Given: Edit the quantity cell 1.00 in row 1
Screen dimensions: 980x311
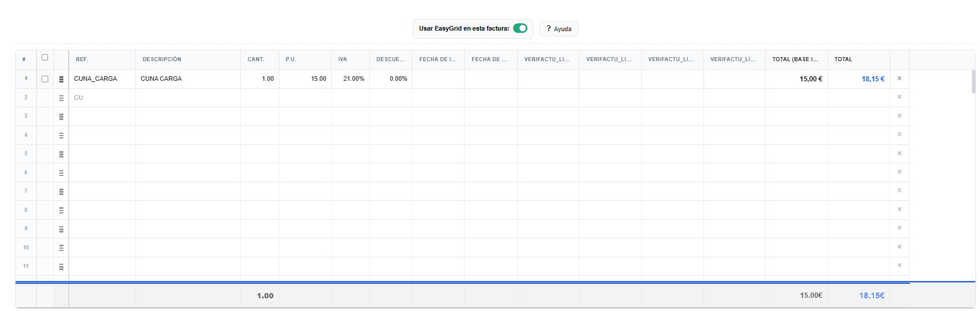Looking at the screenshot, I should (x=260, y=79).
